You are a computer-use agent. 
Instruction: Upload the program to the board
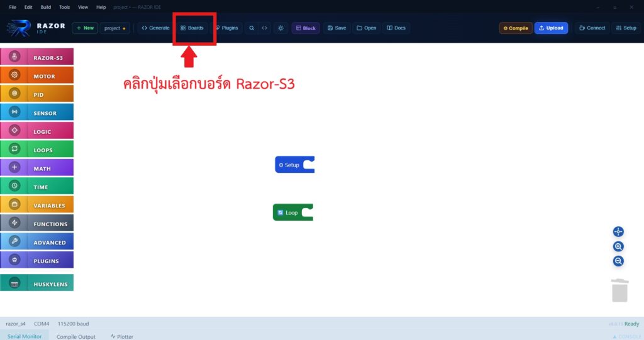(551, 28)
